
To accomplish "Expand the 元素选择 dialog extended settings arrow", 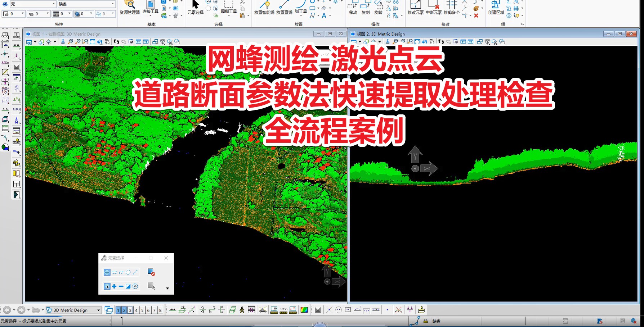I will pos(167,288).
